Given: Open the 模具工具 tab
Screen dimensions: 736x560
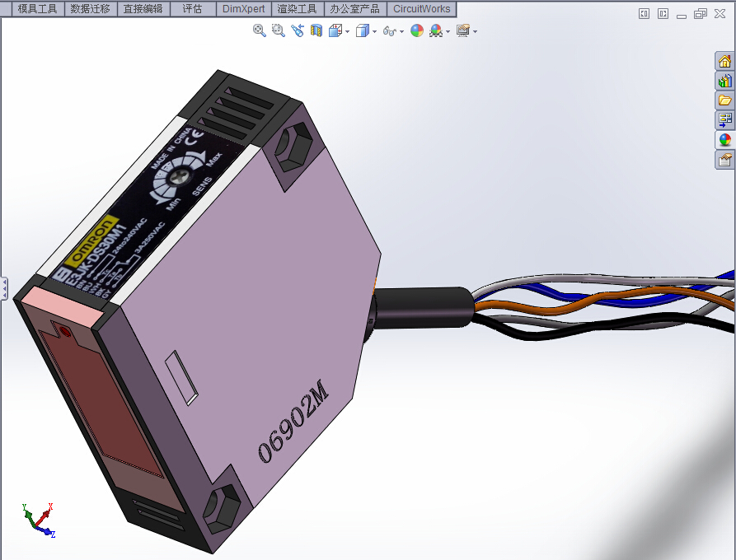Looking at the screenshot, I should [38, 9].
